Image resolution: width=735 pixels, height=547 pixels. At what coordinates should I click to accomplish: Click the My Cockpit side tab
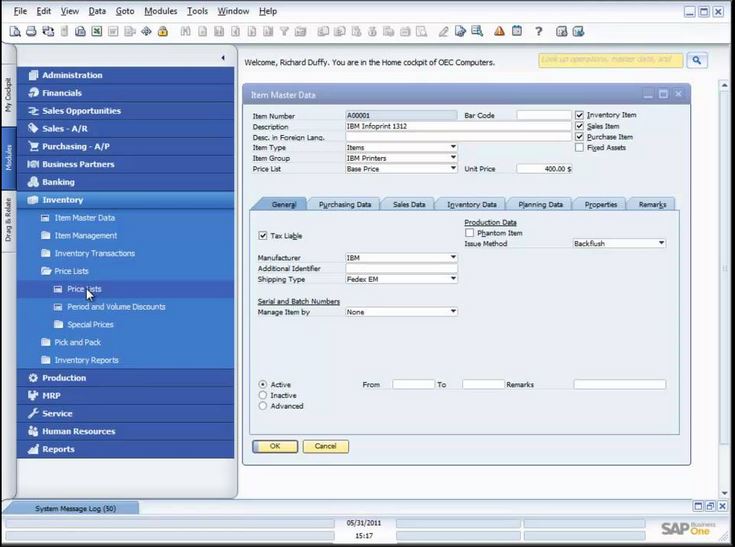tap(8, 95)
